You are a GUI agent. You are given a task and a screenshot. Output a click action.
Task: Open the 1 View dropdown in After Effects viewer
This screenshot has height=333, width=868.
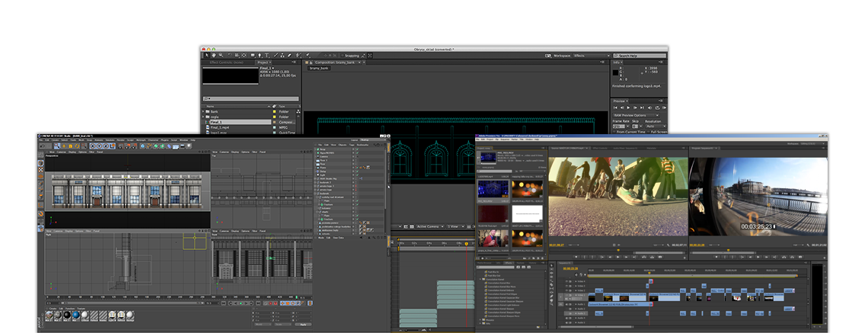[x=455, y=226]
